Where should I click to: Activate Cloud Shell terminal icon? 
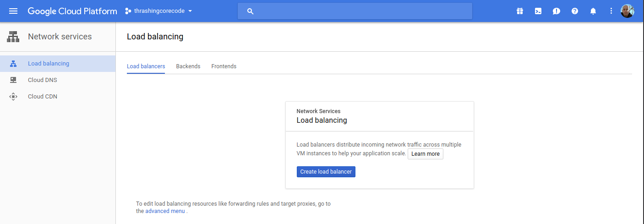(538, 11)
